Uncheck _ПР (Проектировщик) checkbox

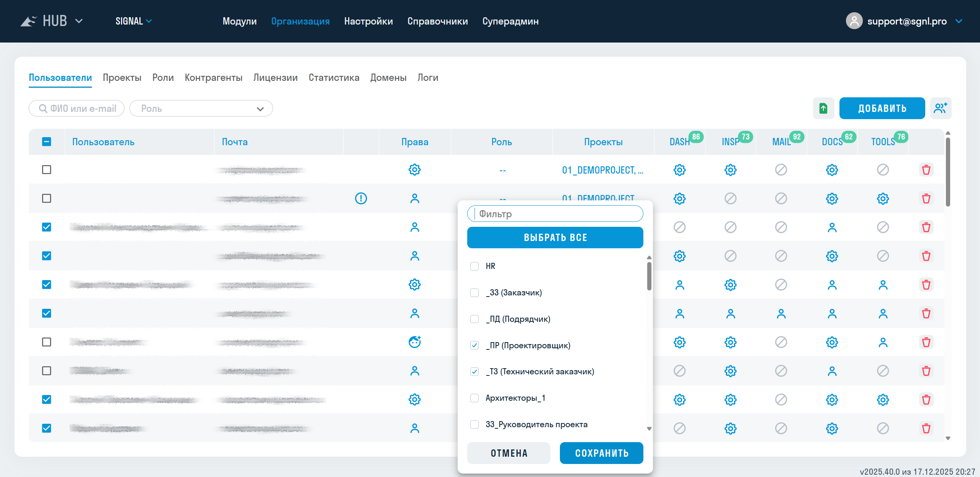pyautogui.click(x=474, y=345)
